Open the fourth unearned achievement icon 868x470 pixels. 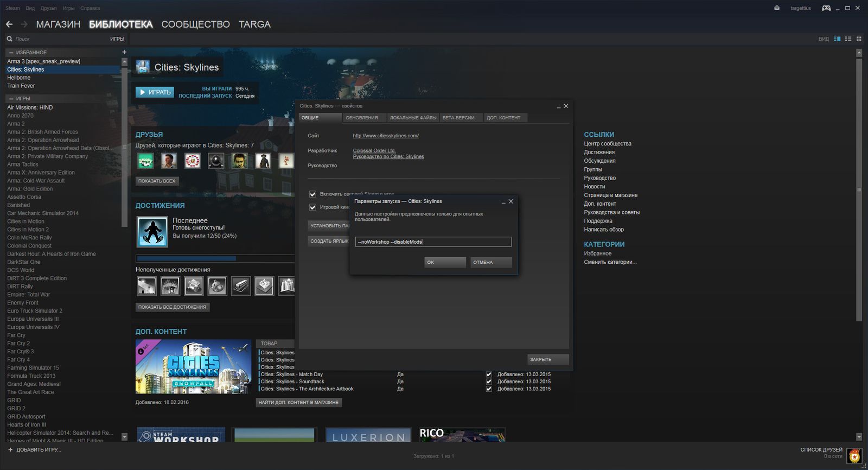click(217, 286)
